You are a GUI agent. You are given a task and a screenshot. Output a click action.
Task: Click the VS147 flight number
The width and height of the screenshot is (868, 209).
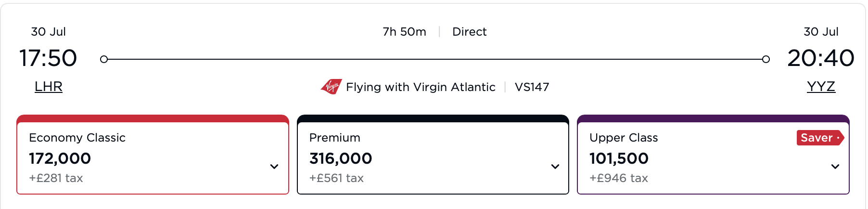tap(532, 87)
